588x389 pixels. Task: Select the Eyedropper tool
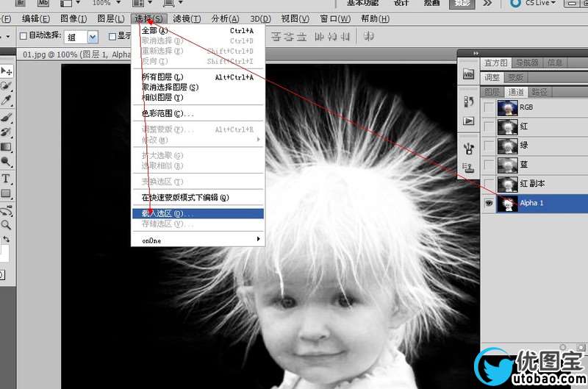[6, 100]
